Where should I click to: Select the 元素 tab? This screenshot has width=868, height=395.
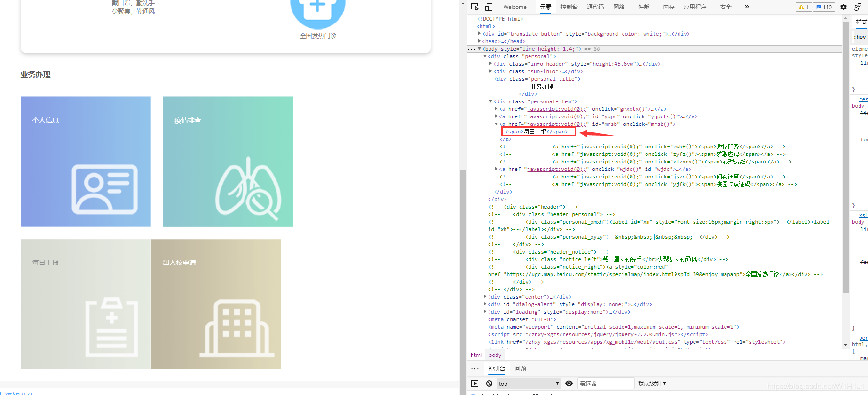coord(545,7)
